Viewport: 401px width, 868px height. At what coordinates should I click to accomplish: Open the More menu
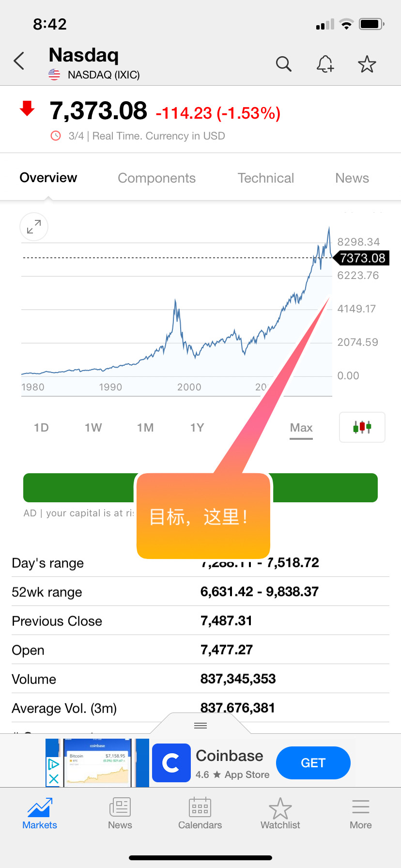coord(361,814)
